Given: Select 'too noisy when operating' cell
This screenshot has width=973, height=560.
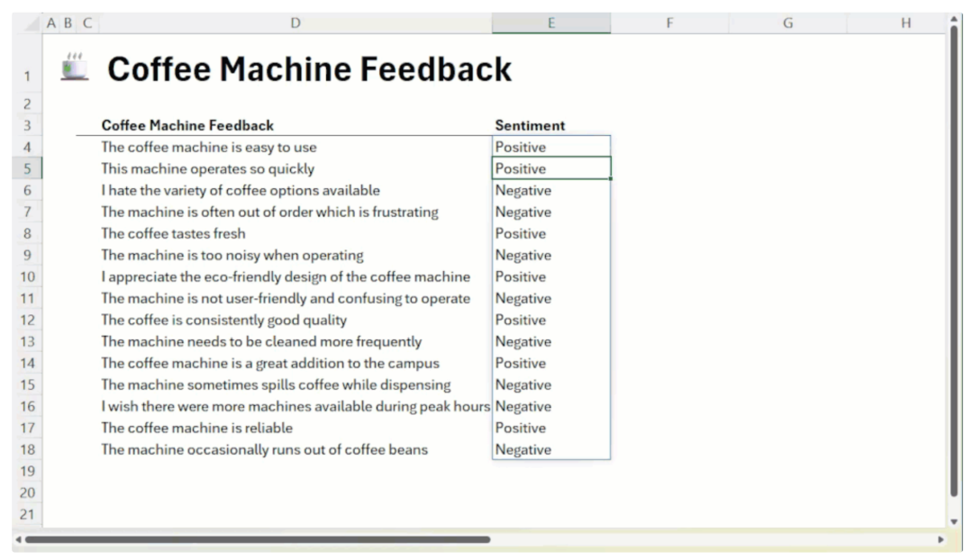Looking at the screenshot, I should point(296,255).
